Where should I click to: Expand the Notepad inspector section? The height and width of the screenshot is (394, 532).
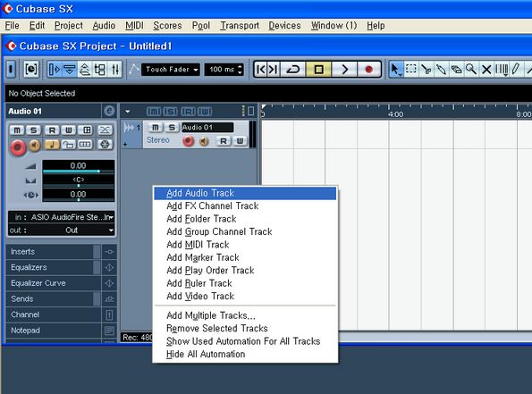(54, 331)
